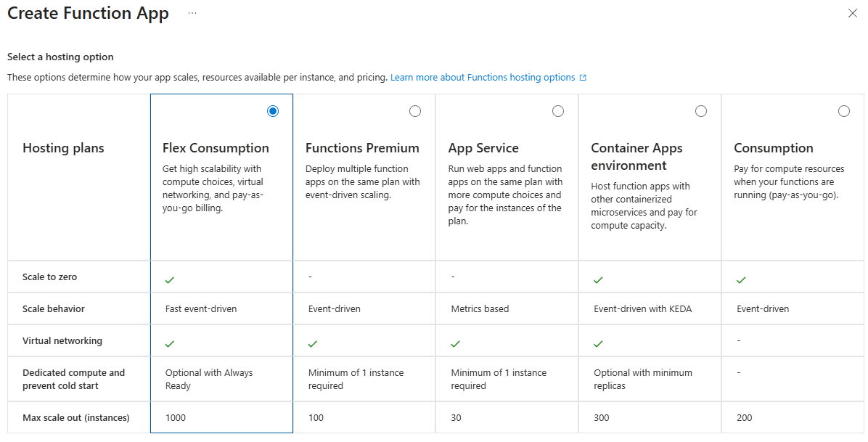
Task: Click Scale to zero checkmark under Consumption
Action: [x=741, y=279]
